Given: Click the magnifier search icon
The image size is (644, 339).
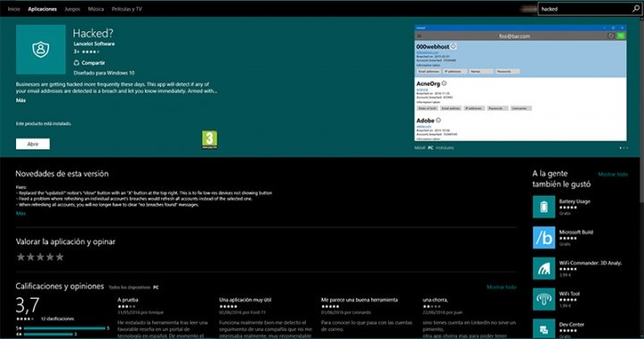Looking at the screenshot, I should (635, 9).
